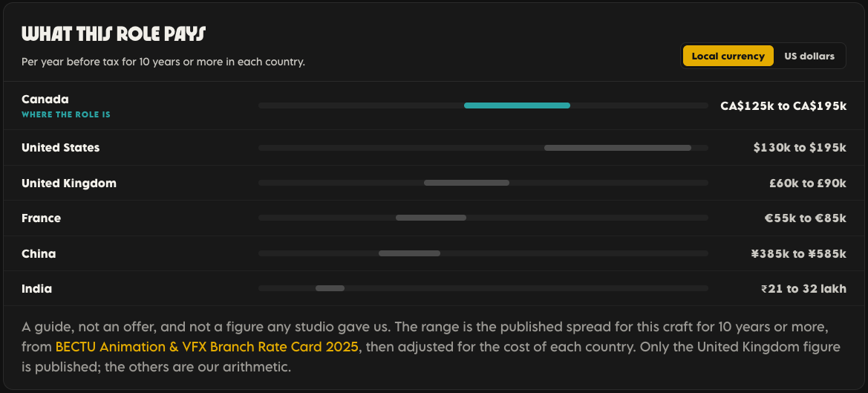Image resolution: width=868 pixels, height=393 pixels.
Task: Click the 'Per year before tax' subtitle text
Action: [163, 62]
